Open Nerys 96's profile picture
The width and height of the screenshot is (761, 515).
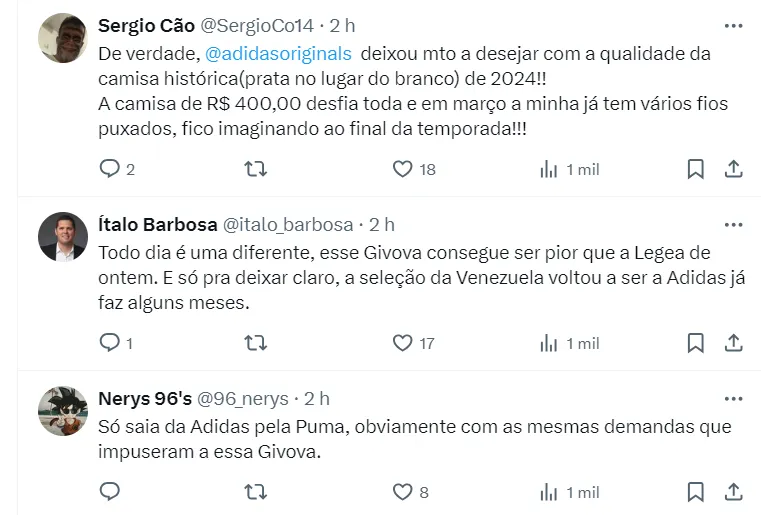click(x=62, y=410)
